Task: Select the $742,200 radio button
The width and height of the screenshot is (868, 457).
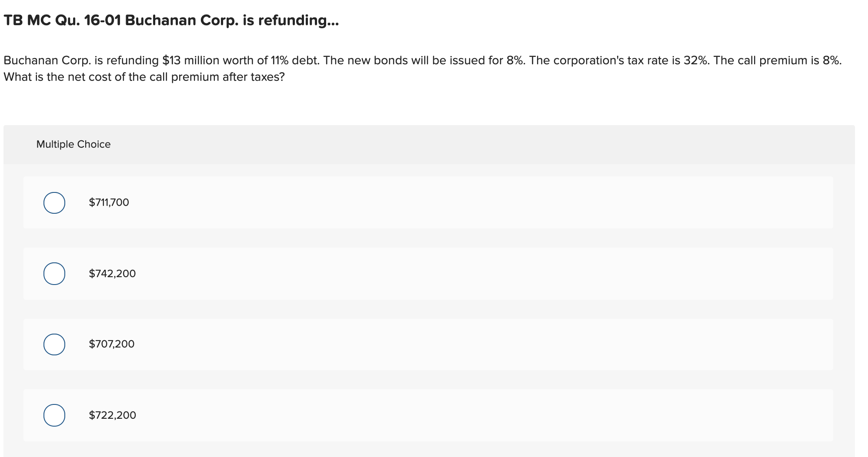Action: (x=54, y=274)
